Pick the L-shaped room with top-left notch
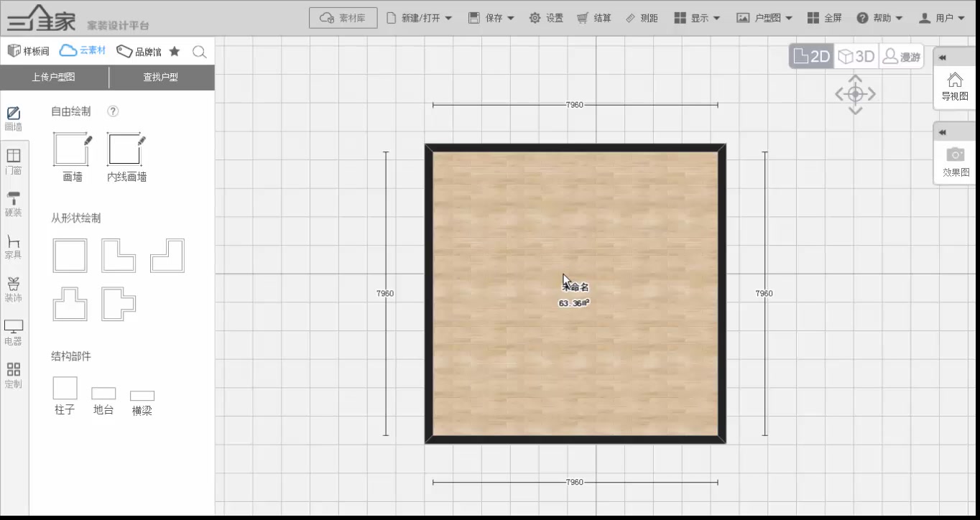Image resolution: width=980 pixels, height=520 pixels. click(167, 256)
